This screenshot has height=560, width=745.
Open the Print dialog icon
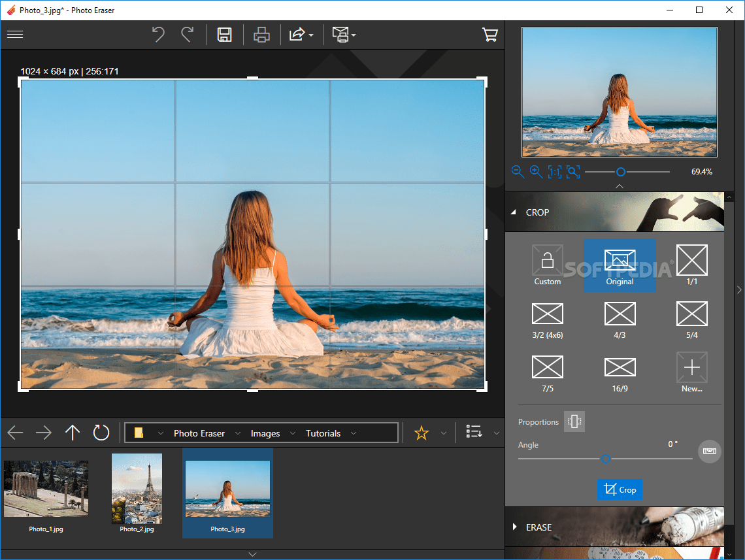(261, 35)
